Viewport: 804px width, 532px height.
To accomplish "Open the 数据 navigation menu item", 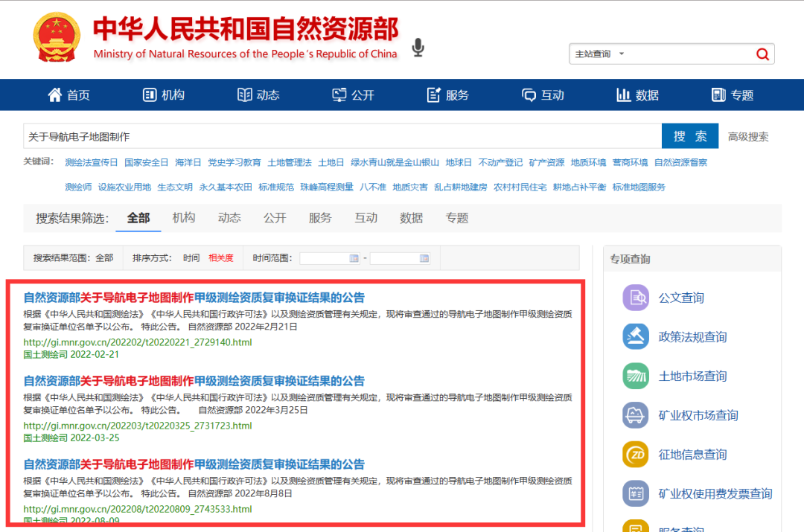I will (x=638, y=95).
